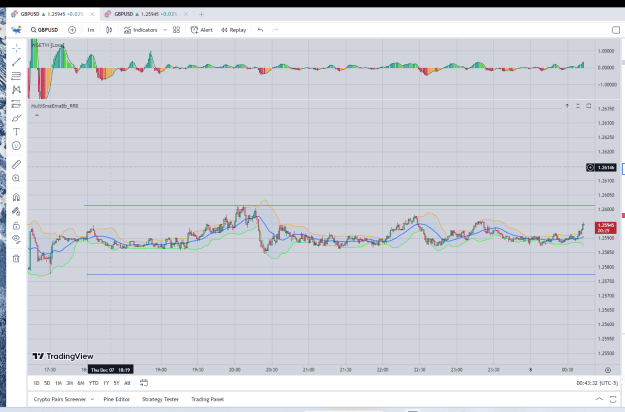625x412 pixels.
Task: Select the 5D date range
Action: pos(47,383)
